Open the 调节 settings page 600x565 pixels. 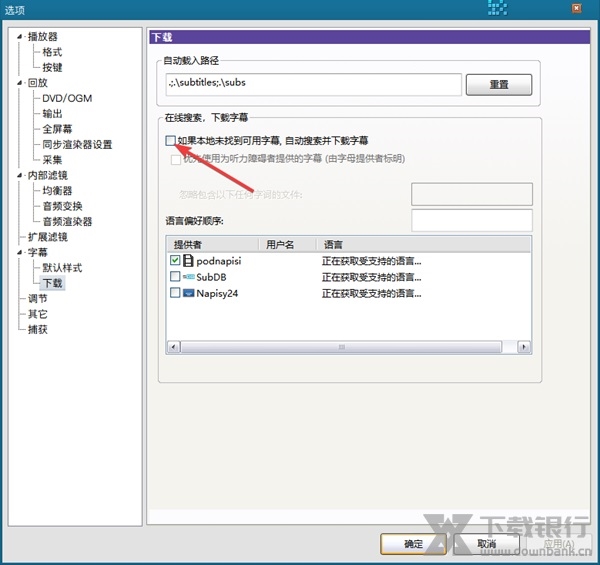[38, 298]
